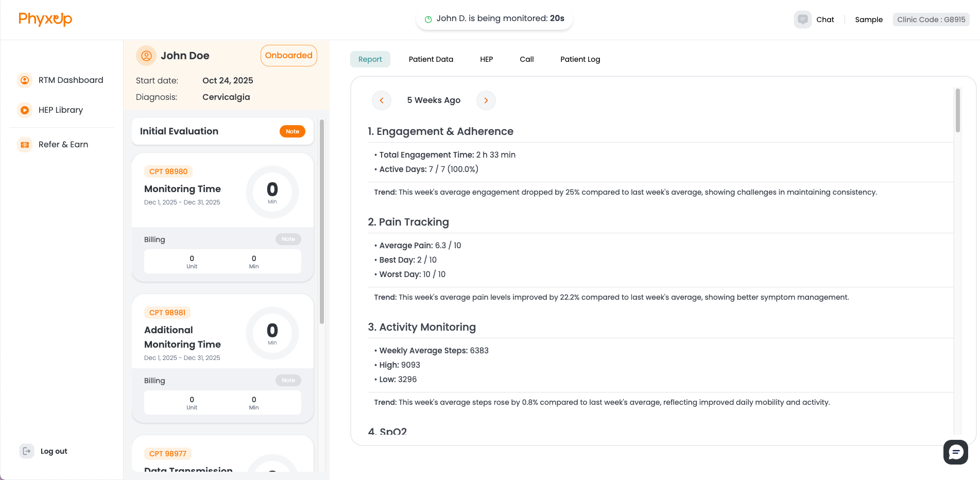
Task: Advance to the next week with the right chevron
Action: pos(486,100)
